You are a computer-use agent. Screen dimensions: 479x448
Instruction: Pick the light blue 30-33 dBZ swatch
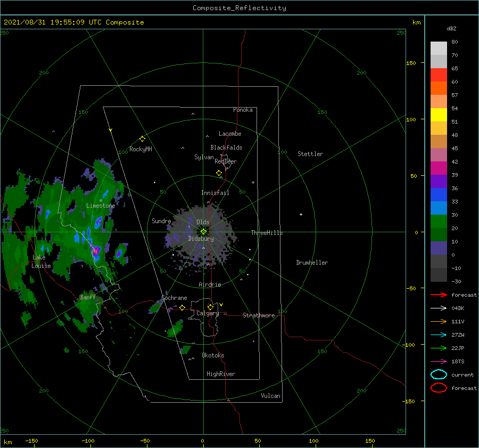(439, 208)
